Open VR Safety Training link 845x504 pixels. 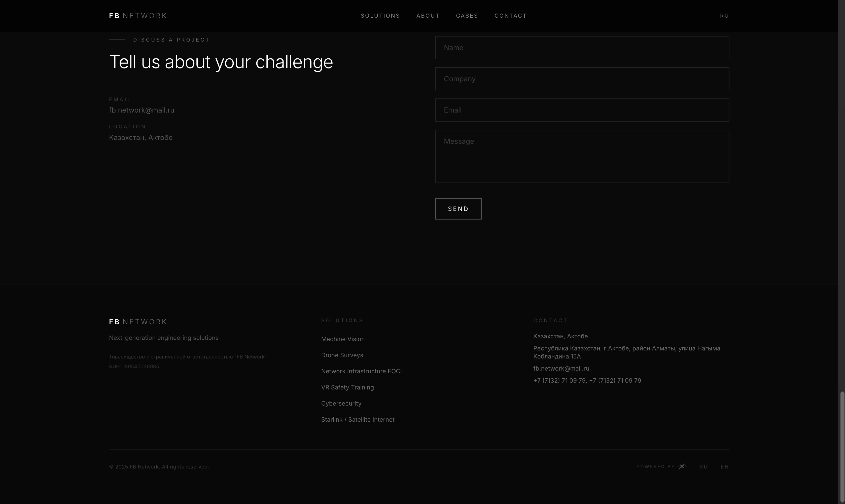347,387
